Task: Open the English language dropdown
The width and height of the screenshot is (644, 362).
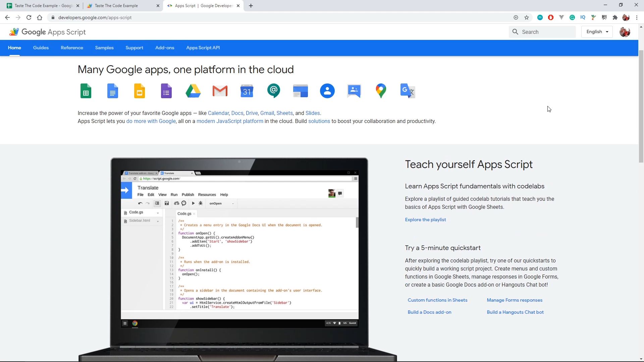Action: tap(597, 32)
